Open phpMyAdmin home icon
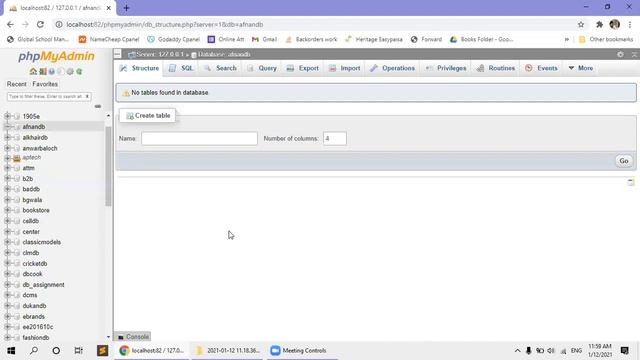 [x=33, y=71]
